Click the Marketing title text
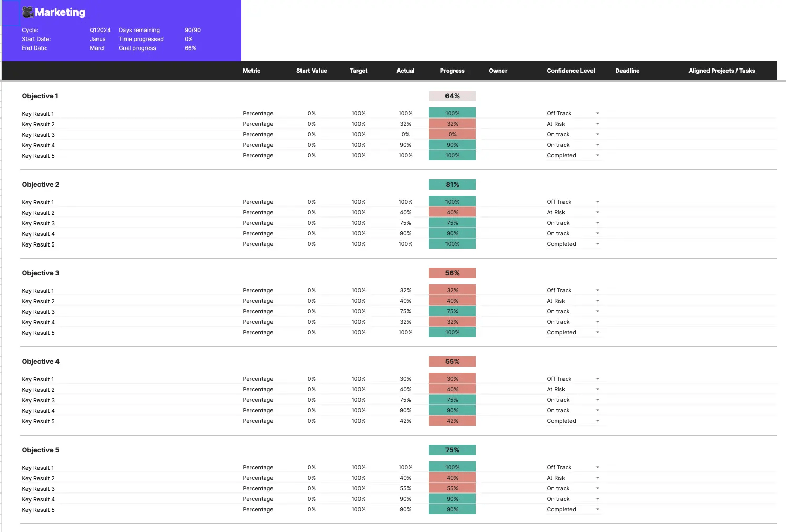The width and height of the screenshot is (786, 532). [x=60, y=12]
